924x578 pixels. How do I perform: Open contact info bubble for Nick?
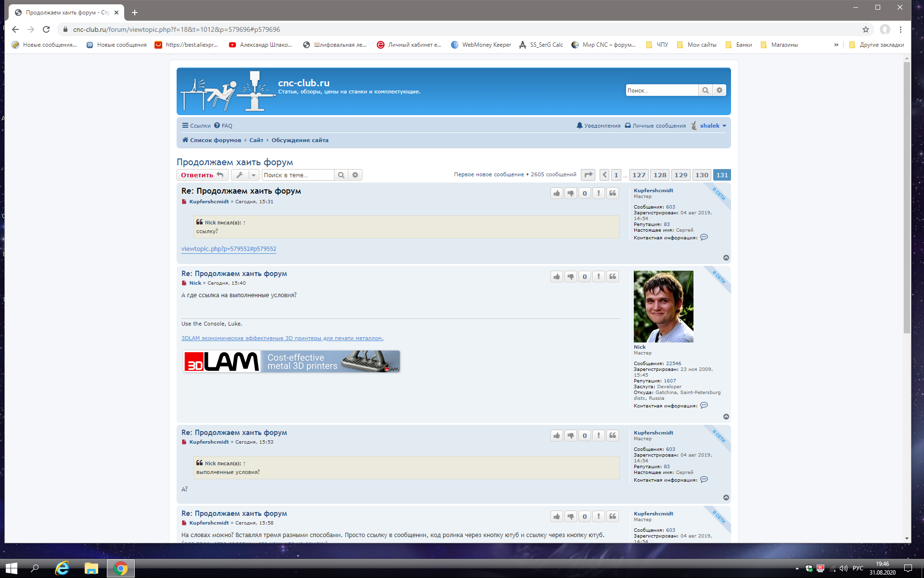(704, 406)
